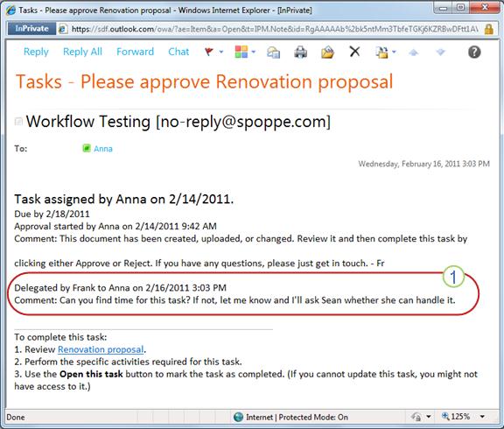Screen dimensions: 504x429
Task: Go to the previous item arrow
Action: [x=413, y=53]
